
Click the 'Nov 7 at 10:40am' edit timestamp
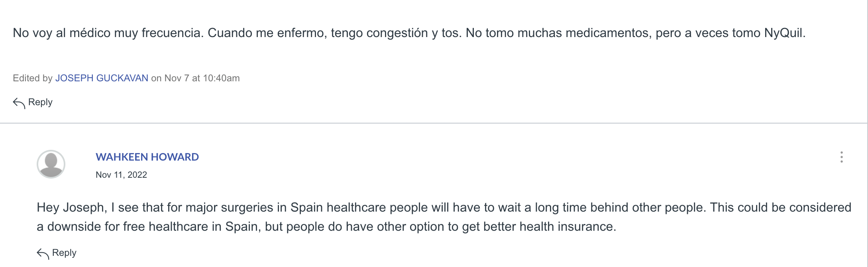point(202,78)
